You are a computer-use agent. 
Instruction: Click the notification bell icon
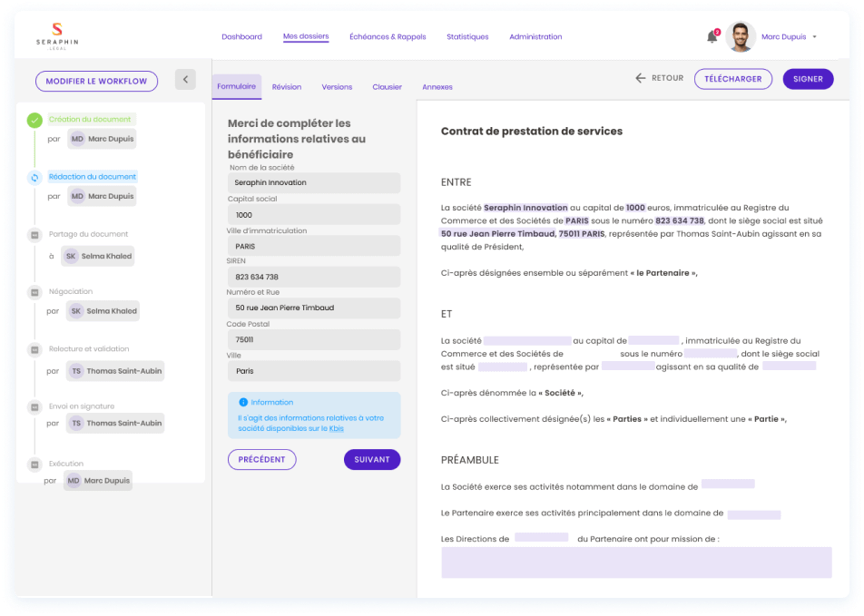[x=712, y=37]
